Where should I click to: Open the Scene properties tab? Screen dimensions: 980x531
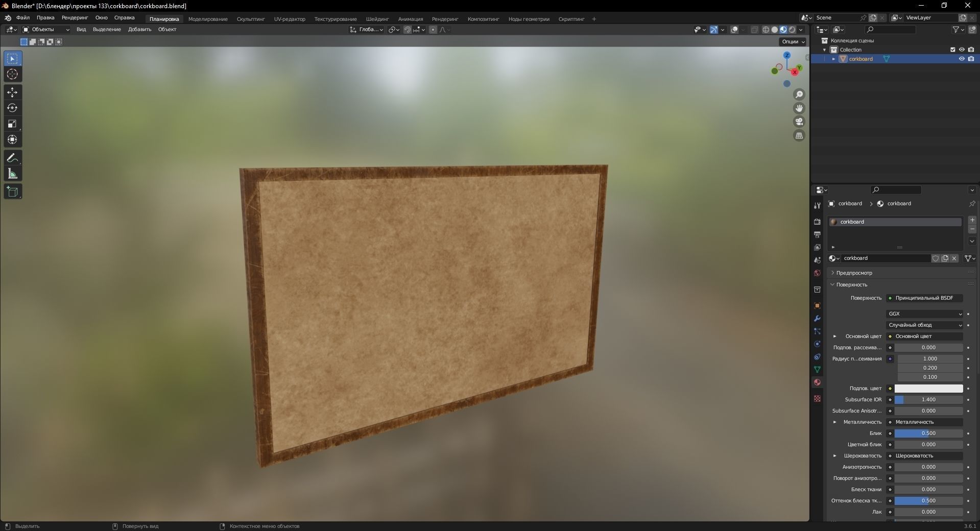pos(817,260)
